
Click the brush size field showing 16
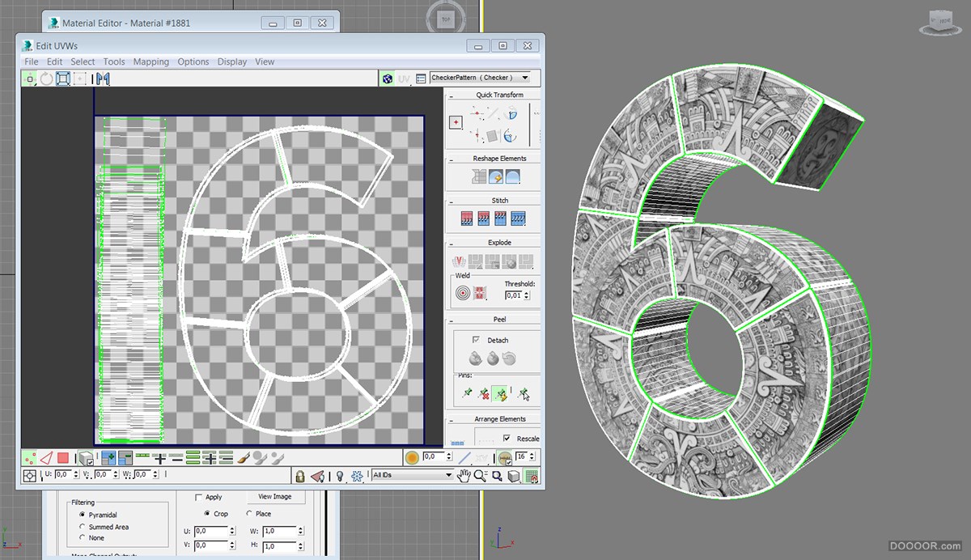click(x=523, y=457)
